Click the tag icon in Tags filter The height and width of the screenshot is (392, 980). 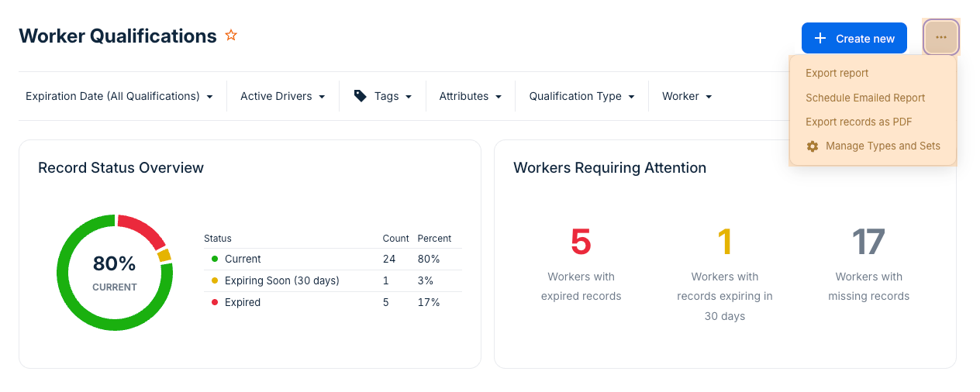pos(360,96)
